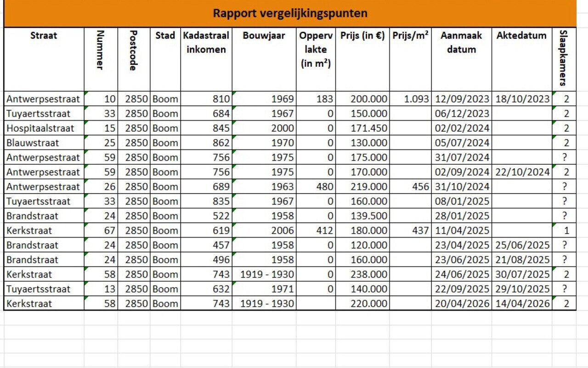Viewport: 588px width, 368px height.
Task: Select the Prijs (in €) header cell
Action: pyautogui.click(x=363, y=59)
